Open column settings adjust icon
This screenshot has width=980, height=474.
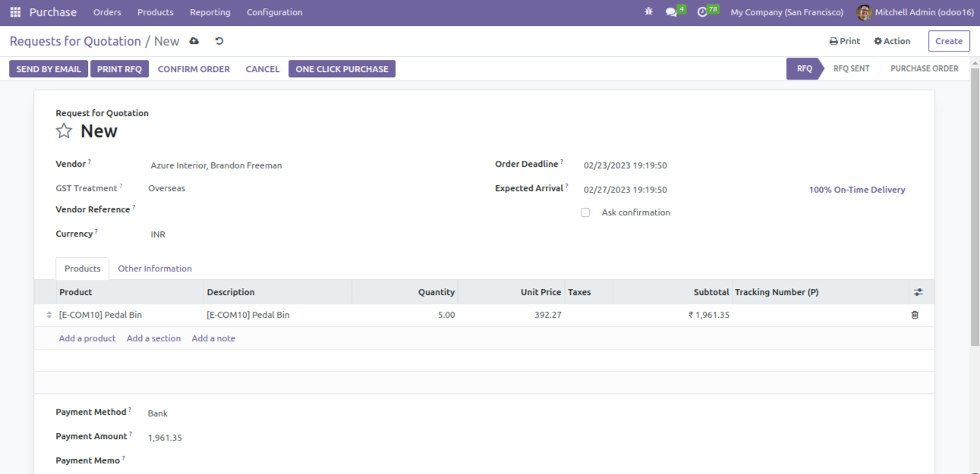tap(918, 292)
